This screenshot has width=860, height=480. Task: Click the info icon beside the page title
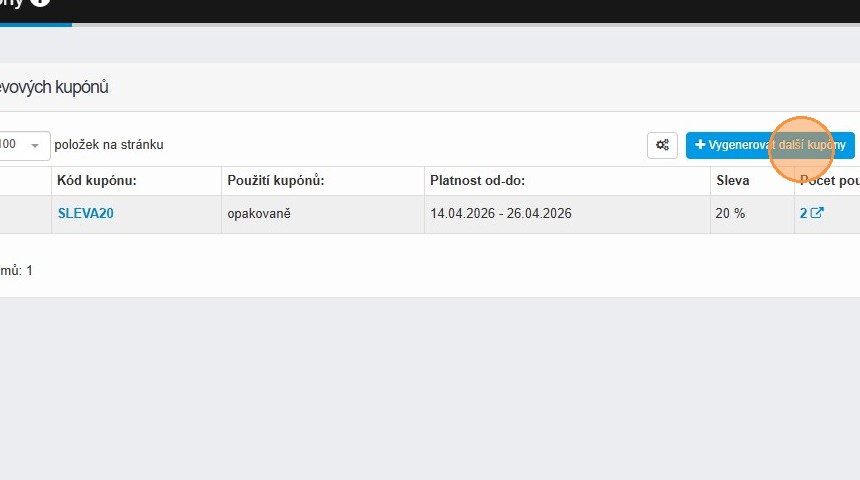point(39,3)
